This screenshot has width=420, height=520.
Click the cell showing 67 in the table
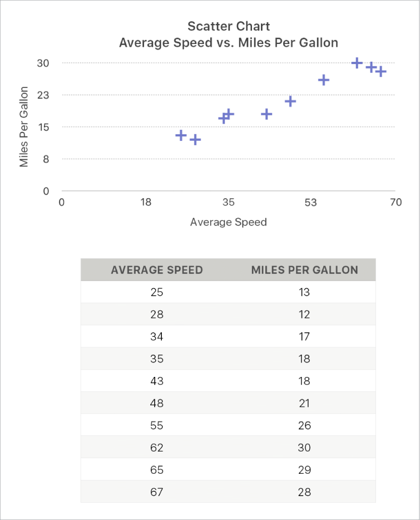click(157, 492)
